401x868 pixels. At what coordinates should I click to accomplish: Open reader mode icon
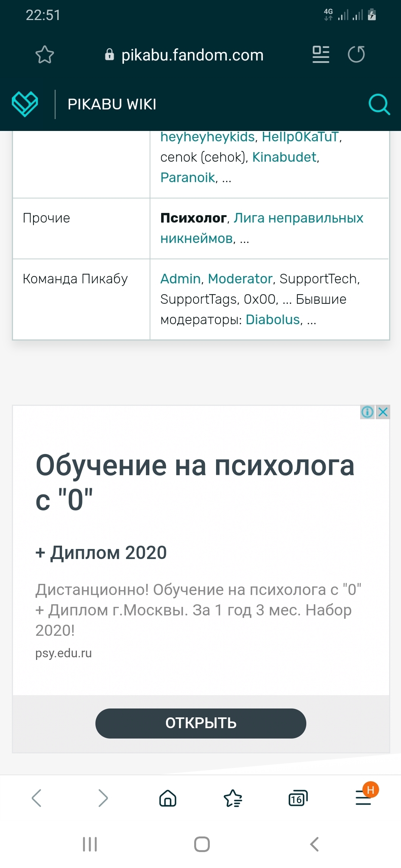321,55
